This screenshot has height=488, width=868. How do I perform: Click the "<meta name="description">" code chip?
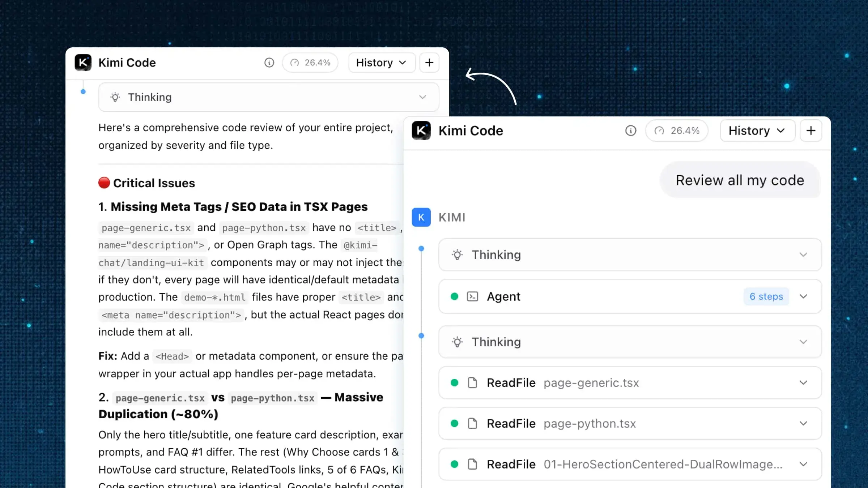point(171,315)
